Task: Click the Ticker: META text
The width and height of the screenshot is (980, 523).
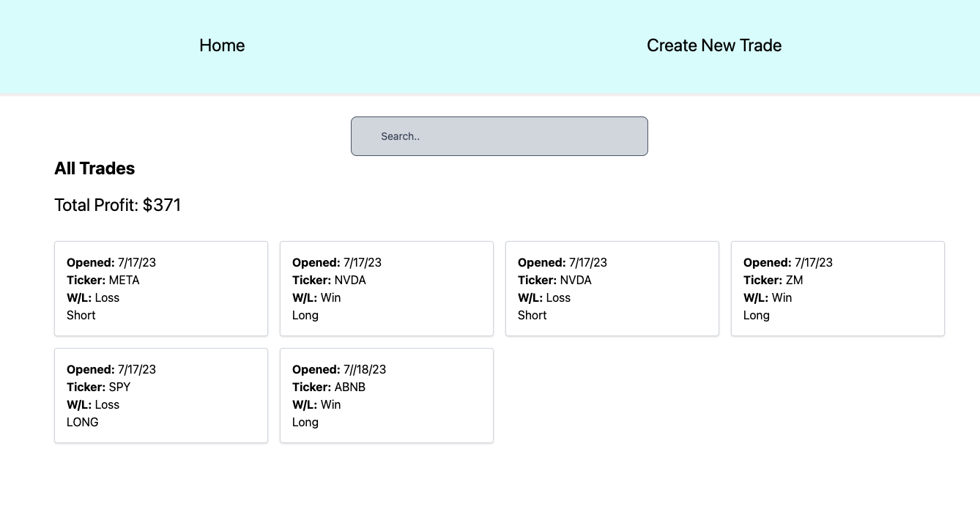Action: point(103,280)
